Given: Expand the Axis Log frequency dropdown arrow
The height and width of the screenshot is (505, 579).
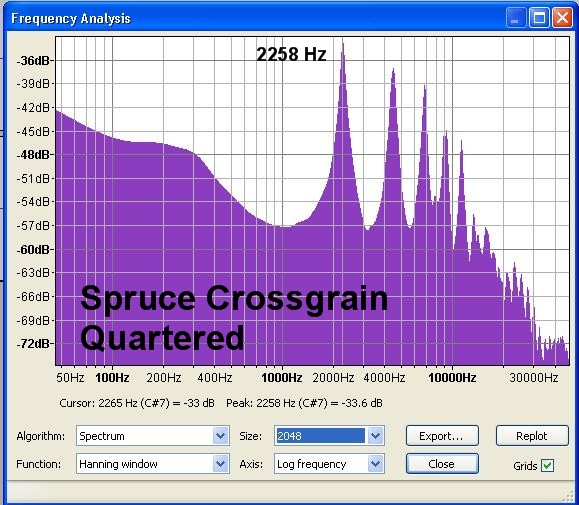Looking at the screenshot, I should point(375,464).
